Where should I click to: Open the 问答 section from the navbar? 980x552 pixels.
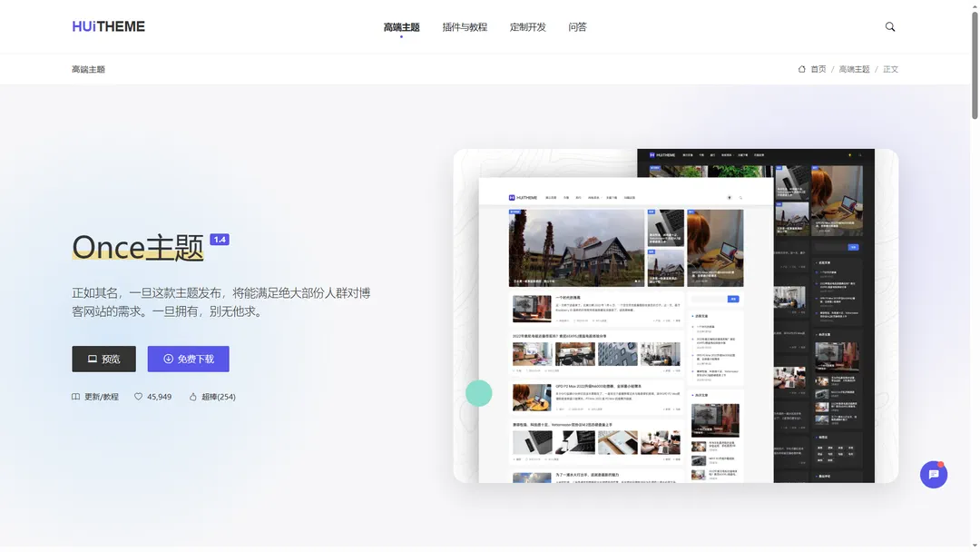pyautogui.click(x=577, y=26)
